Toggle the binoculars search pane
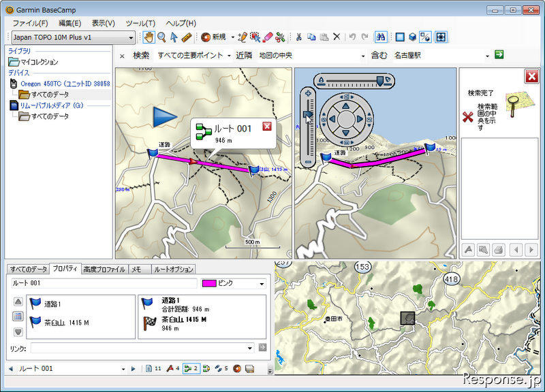 pyautogui.click(x=381, y=37)
